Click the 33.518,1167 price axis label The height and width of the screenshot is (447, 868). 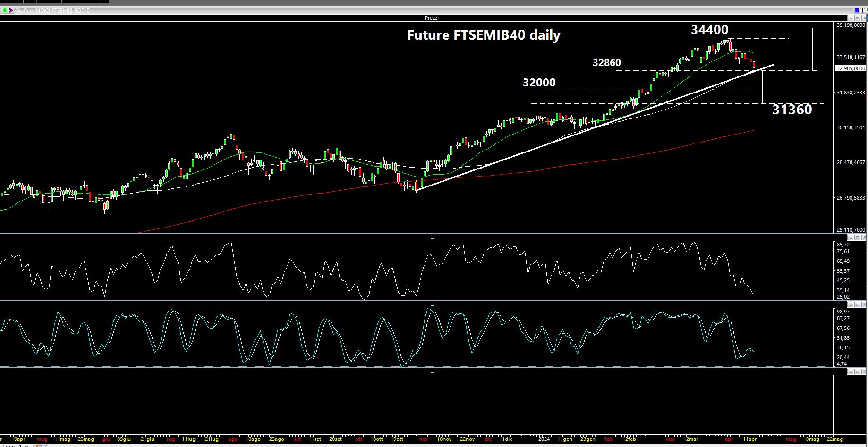coord(851,57)
